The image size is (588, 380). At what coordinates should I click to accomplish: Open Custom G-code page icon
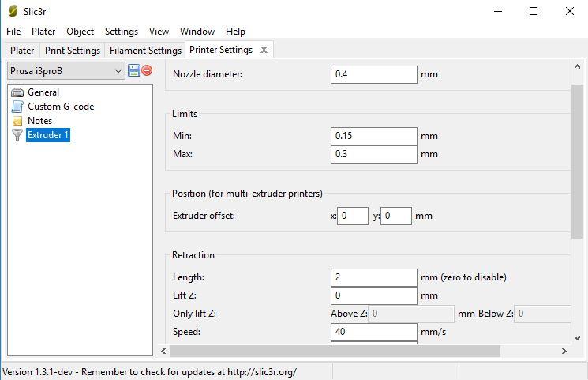click(x=17, y=107)
